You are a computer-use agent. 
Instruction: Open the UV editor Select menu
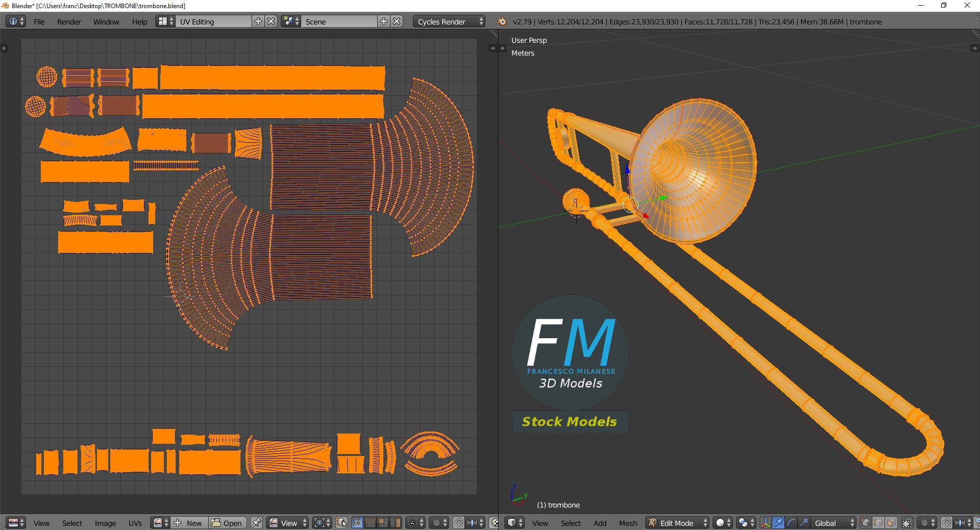[x=72, y=523]
